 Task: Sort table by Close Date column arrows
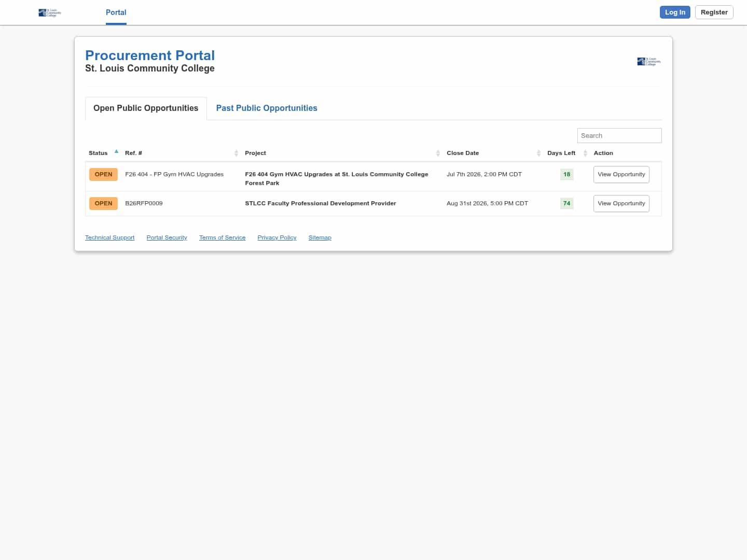click(538, 153)
